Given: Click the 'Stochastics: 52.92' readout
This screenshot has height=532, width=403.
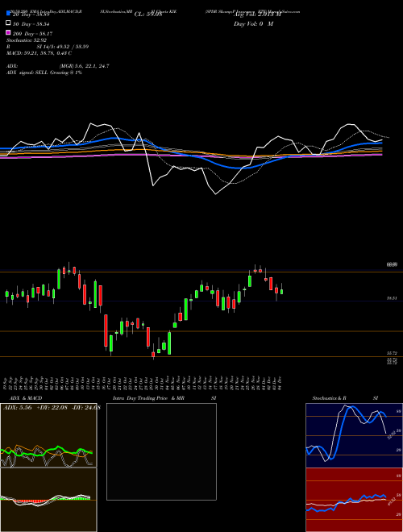Looking at the screenshot, I should [x=27, y=40].
